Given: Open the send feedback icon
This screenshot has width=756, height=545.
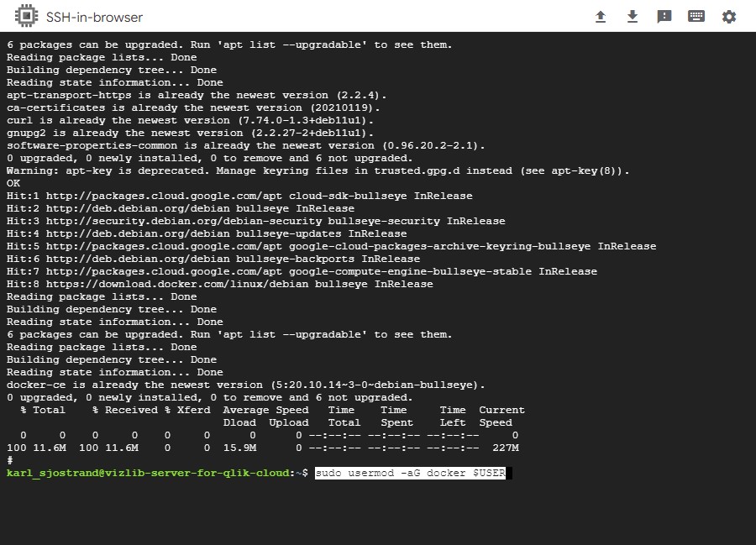Looking at the screenshot, I should (664, 17).
